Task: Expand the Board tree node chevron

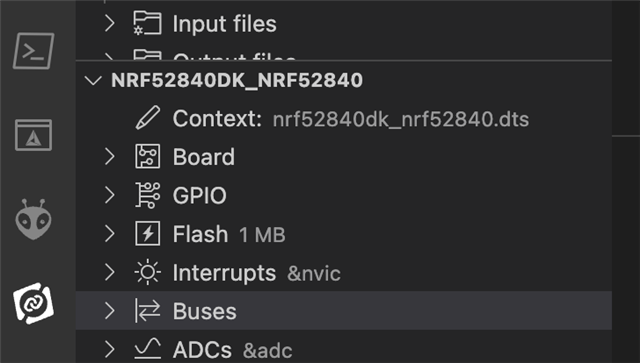Action: click(109, 156)
